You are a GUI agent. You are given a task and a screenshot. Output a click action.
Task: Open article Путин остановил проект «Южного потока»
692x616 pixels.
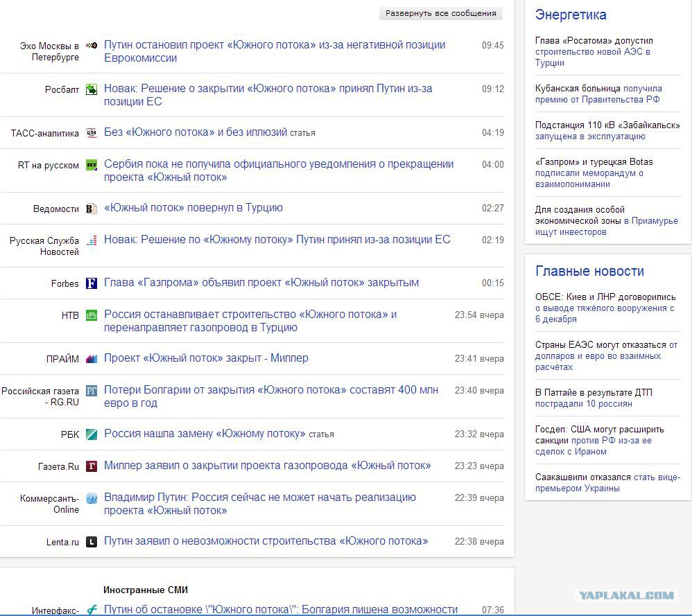275,51
